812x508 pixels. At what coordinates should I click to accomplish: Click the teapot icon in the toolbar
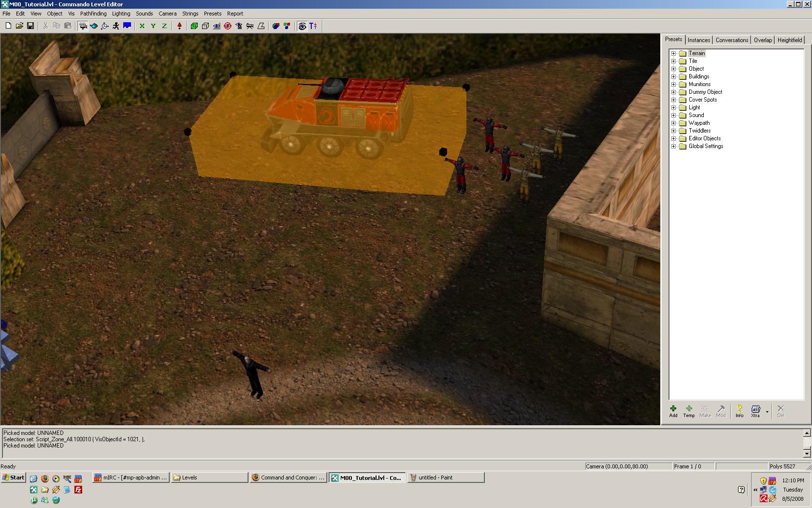tap(94, 26)
